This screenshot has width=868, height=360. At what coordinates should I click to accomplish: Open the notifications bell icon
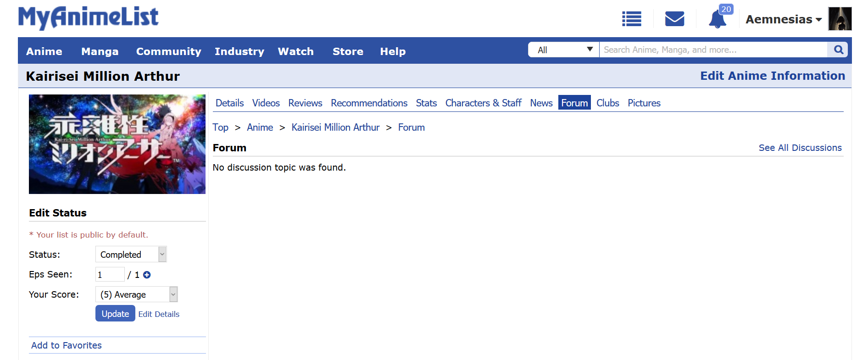pos(717,20)
